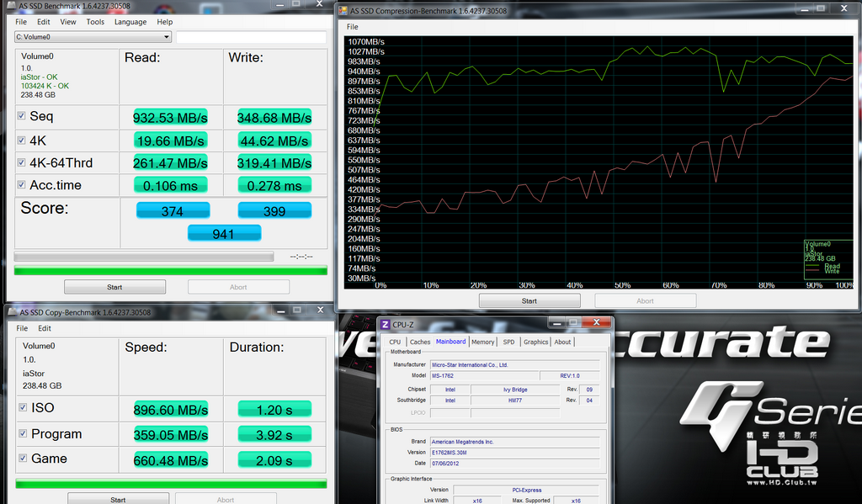The image size is (862, 504).
Task: Click the Copy-Benchmark title bar icon
Action: coord(13,312)
